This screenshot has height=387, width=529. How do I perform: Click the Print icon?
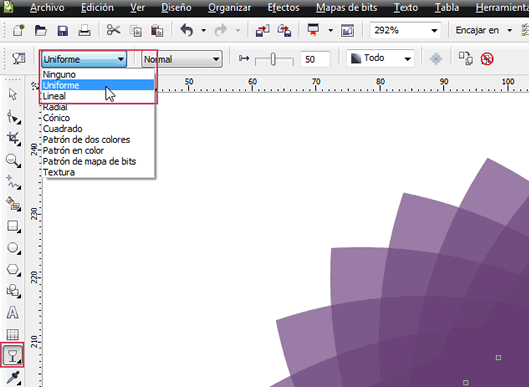pos(84,31)
